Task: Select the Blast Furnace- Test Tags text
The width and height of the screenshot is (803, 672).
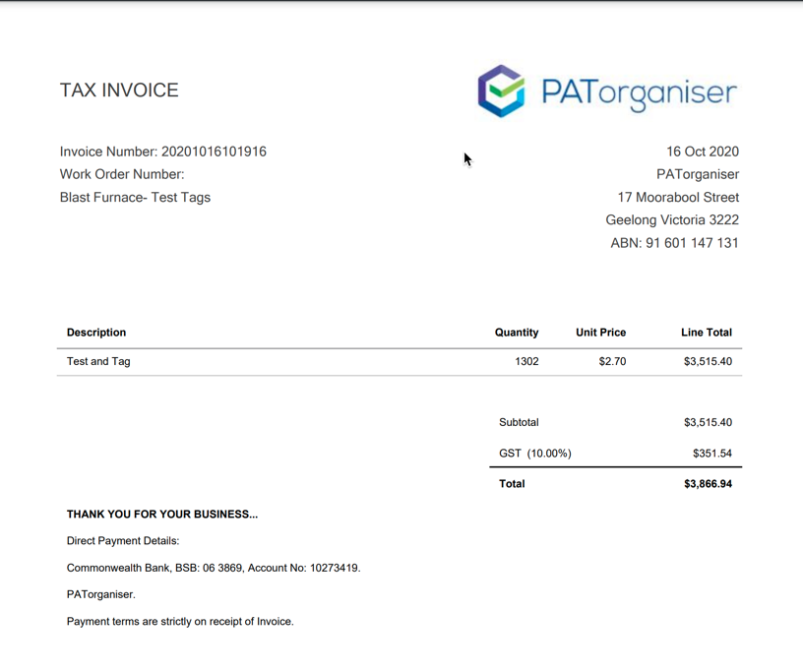Action: tap(135, 197)
